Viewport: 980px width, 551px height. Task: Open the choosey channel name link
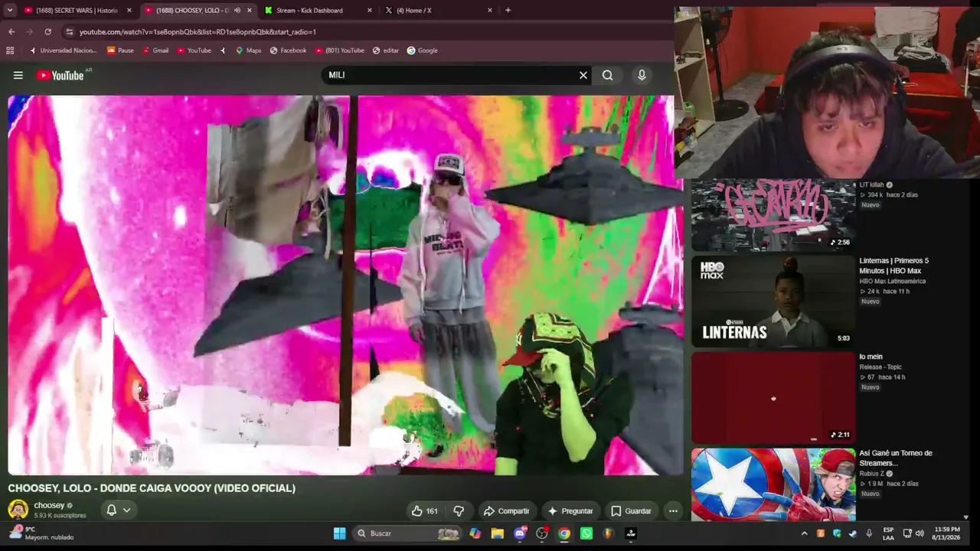pos(49,505)
